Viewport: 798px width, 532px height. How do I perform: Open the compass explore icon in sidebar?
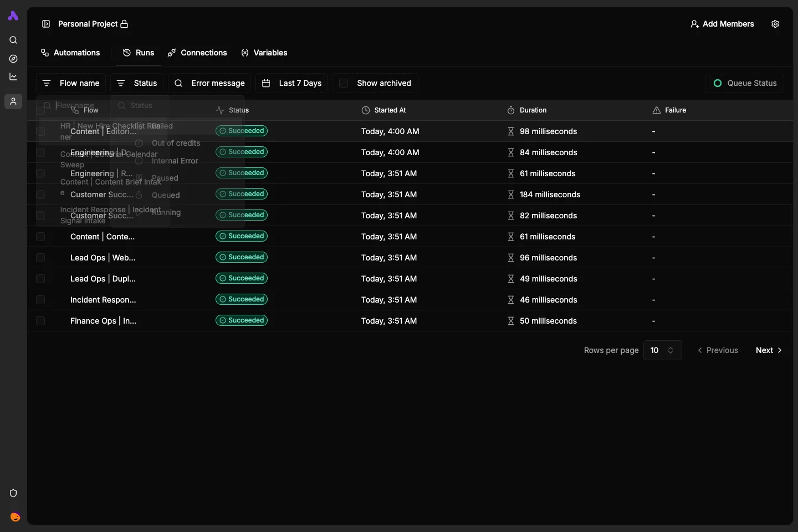click(x=13, y=59)
